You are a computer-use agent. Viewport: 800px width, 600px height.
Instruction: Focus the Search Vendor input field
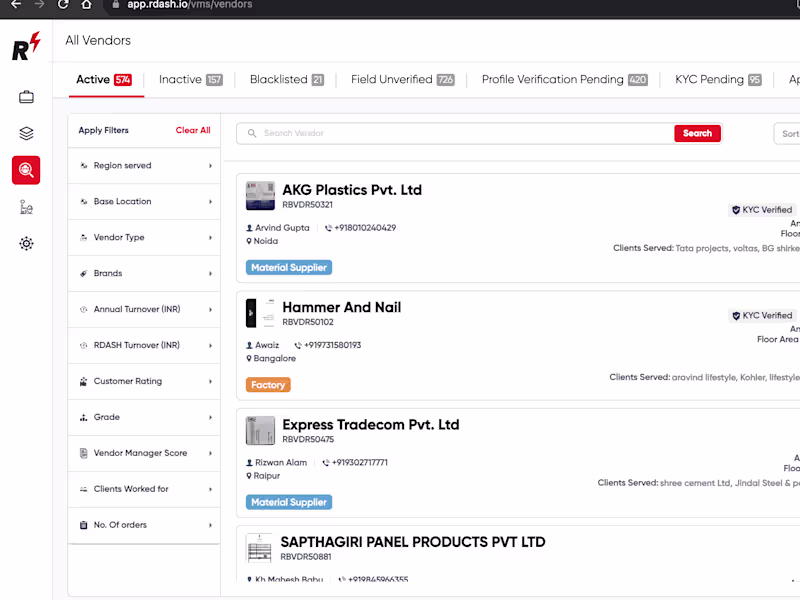tap(454, 133)
